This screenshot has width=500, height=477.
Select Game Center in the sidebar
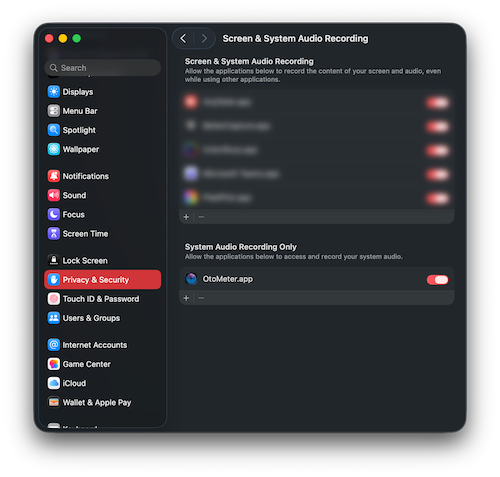tap(103, 364)
